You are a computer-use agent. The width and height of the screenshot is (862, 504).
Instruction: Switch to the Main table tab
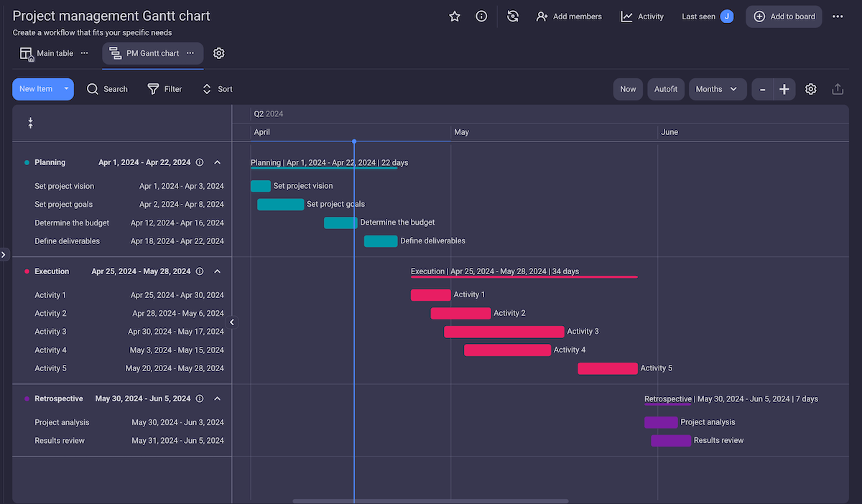(47, 53)
